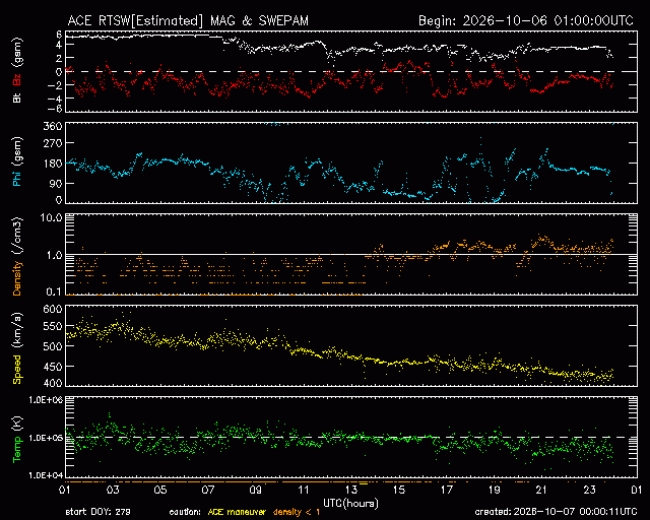650x520 pixels.
Task: Click the '13' hour label on time axis
Action: coord(351,490)
